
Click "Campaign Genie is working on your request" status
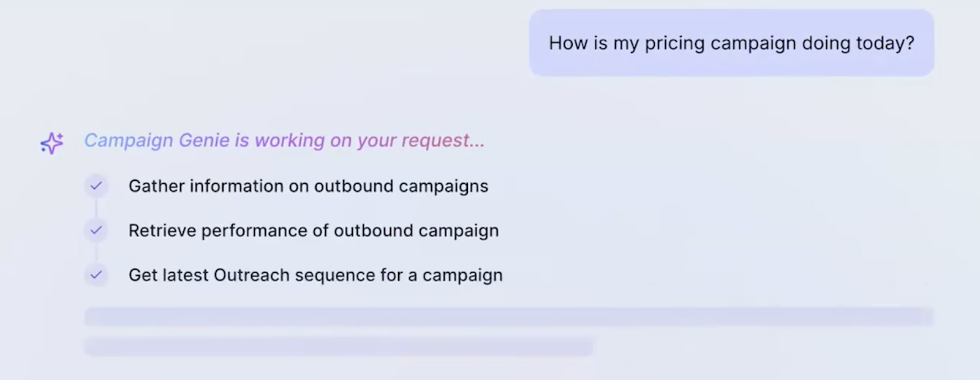[x=284, y=140]
